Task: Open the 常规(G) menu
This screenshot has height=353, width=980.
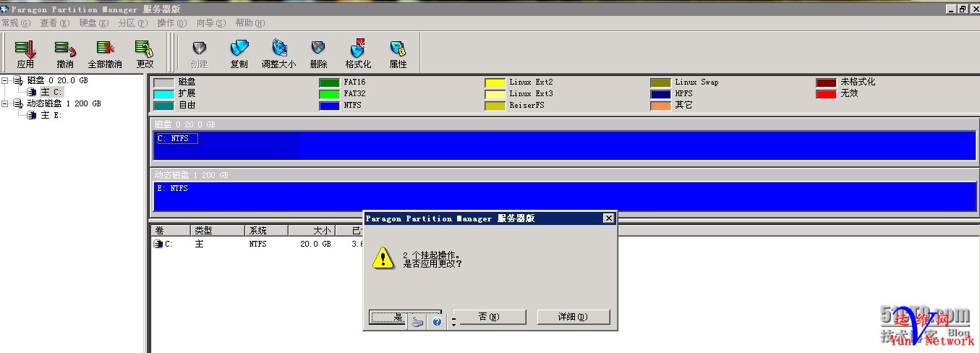Action: [16, 23]
